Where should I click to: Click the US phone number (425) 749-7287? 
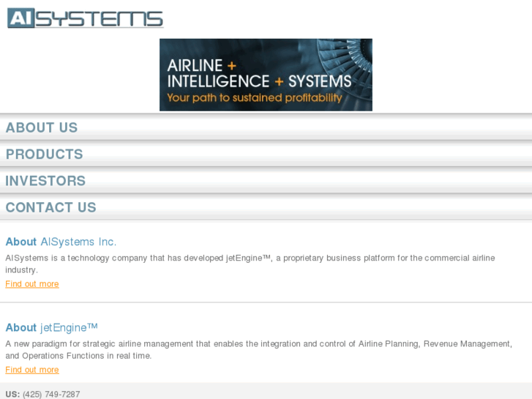click(51, 395)
